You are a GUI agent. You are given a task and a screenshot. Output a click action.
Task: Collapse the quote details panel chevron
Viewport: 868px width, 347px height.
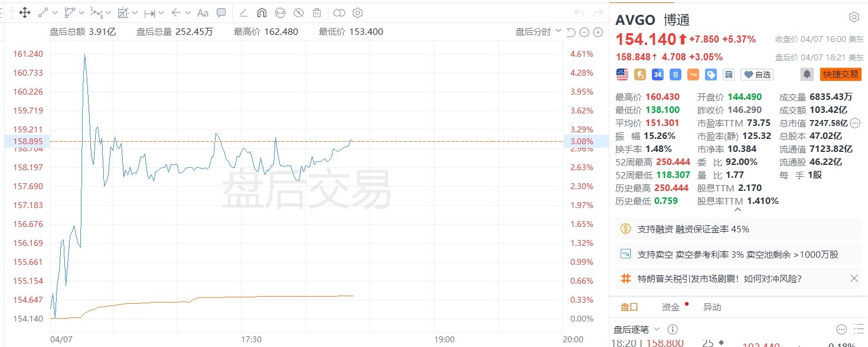(738, 209)
